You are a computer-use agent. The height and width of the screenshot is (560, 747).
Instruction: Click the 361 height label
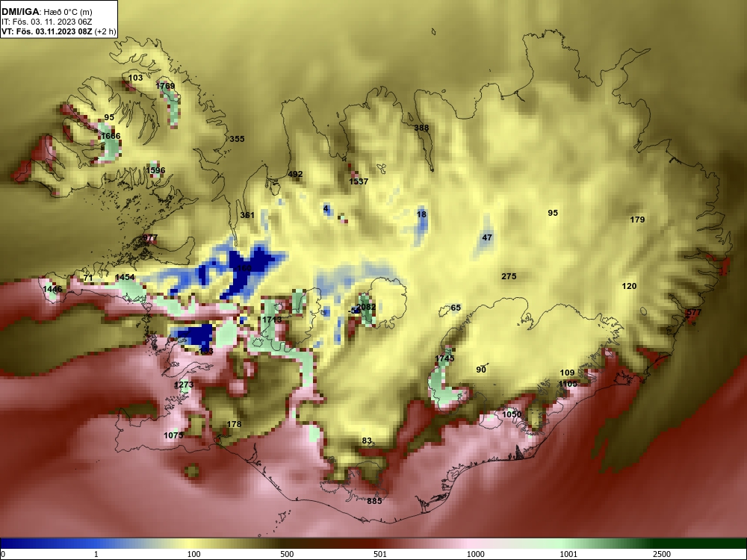pos(247,215)
